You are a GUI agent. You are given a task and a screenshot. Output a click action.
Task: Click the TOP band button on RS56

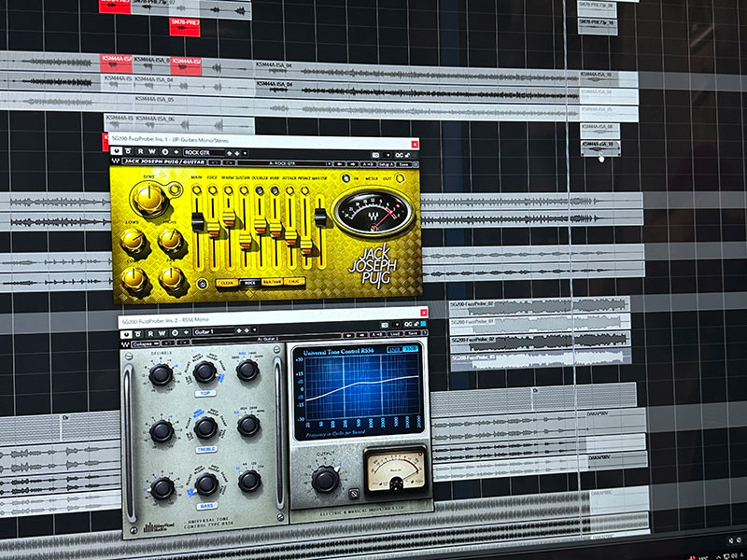tap(205, 393)
